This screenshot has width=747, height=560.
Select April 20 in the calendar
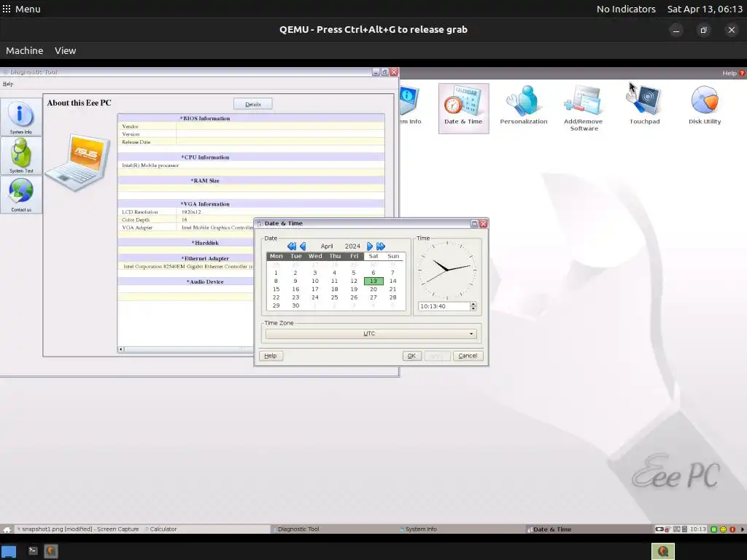click(x=373, y=289)
